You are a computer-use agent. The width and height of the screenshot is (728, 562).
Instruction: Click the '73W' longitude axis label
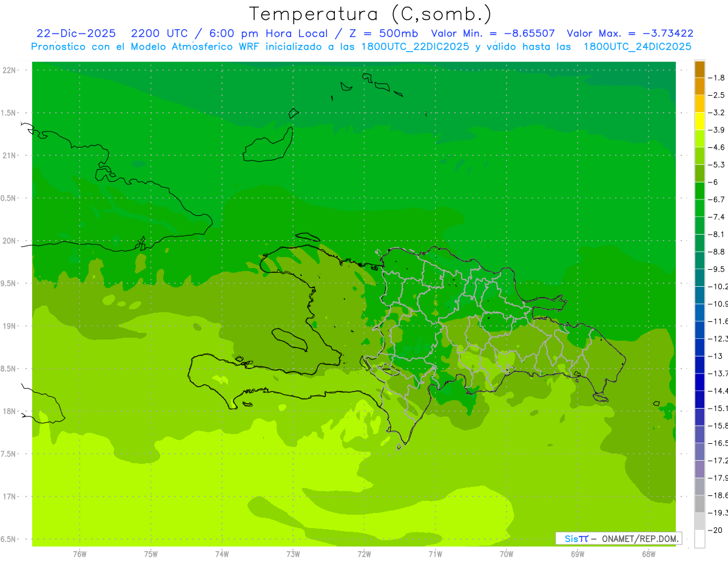pos(293,554)
